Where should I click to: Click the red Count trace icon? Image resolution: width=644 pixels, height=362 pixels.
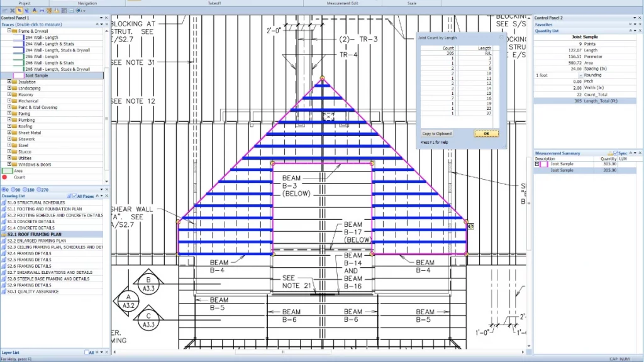(4, 177)
